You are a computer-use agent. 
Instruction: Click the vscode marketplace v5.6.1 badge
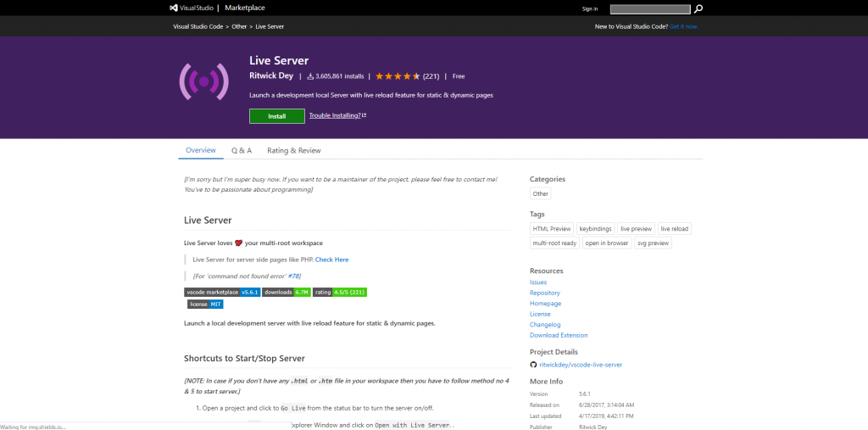pos(221,292)
